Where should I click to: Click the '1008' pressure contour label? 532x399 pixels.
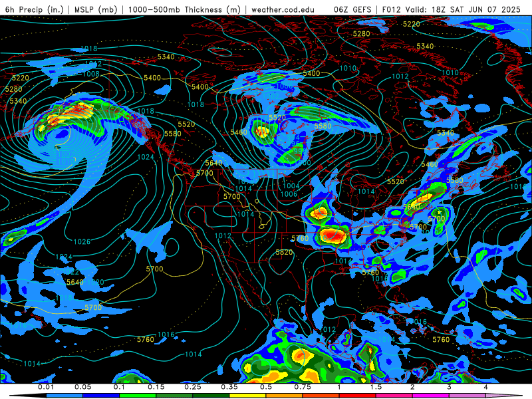point(91,74)
